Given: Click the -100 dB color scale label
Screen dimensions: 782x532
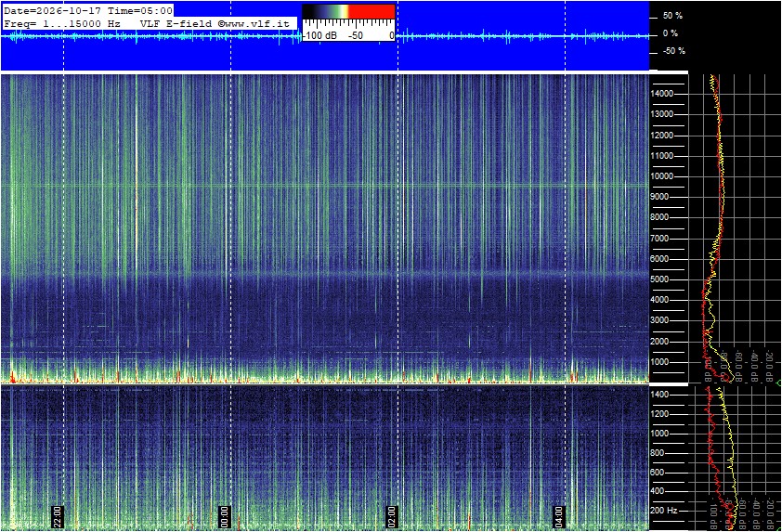Looking at the screenshot, I should click(320, 35).
